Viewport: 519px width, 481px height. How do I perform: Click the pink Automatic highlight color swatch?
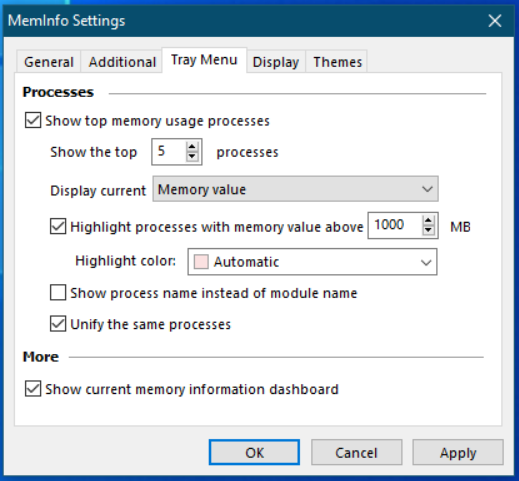(x=201, y=262)
